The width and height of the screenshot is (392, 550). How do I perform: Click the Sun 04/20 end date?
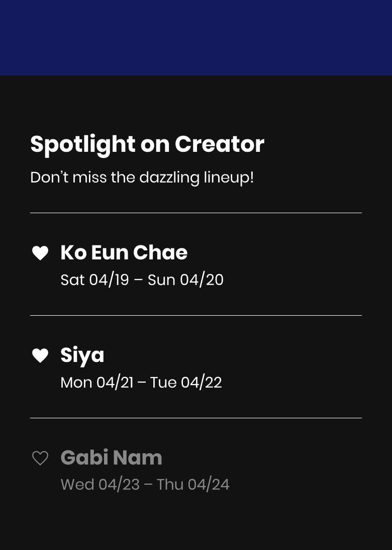(185, 280)
